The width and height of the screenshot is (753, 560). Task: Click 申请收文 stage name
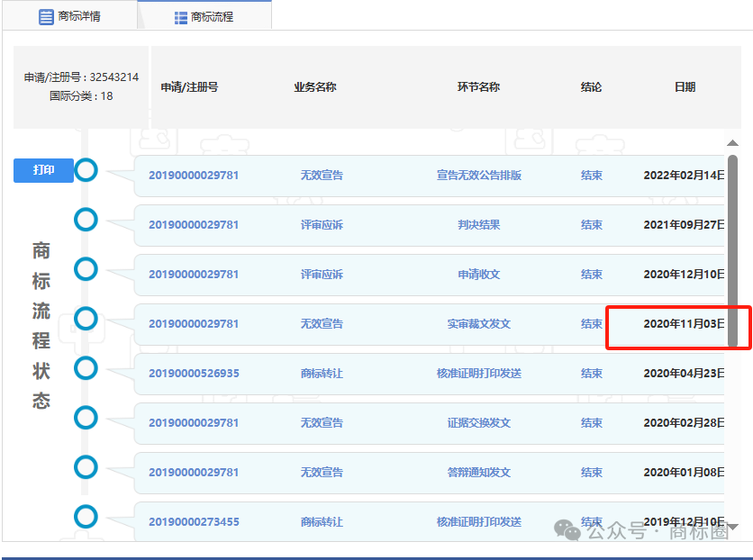(x=479, y=274)
